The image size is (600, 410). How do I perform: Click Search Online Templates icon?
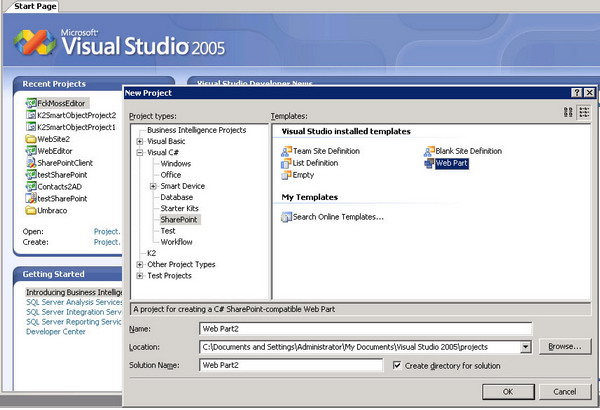tap(287, 217)
